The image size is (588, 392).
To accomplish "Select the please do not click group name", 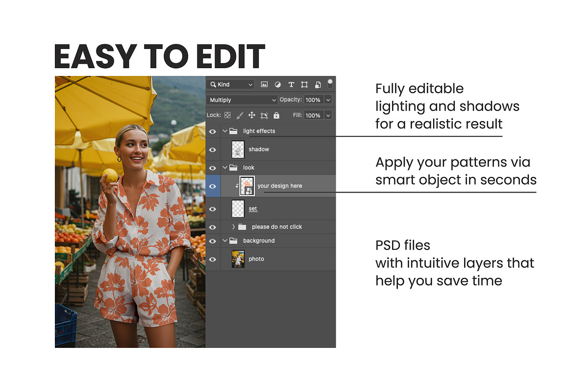I will [x=277, y=227].
